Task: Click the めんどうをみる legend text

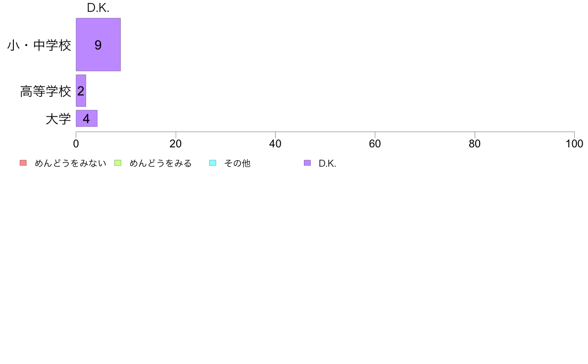Action: [160, 163]
